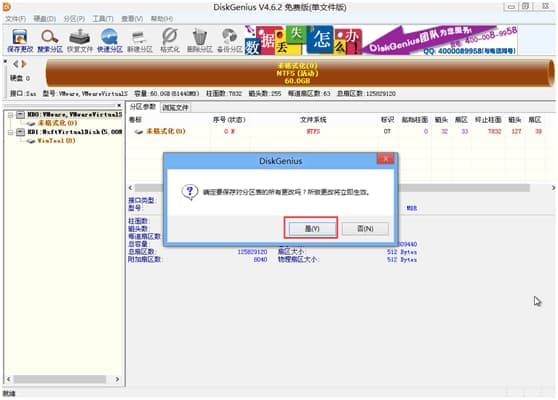Click the Delete Partition (删除分区) trash icon

pyautogui.click(x=199, y=41)
